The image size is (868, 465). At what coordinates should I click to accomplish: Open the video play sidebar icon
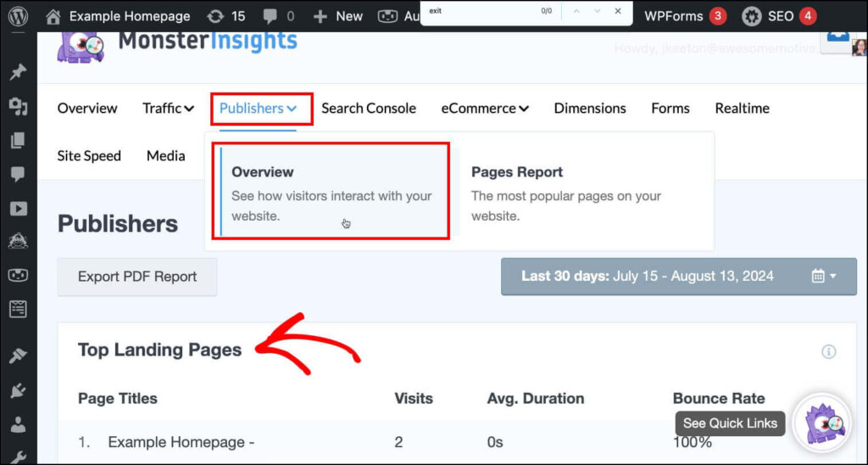[x=19, y=209]
